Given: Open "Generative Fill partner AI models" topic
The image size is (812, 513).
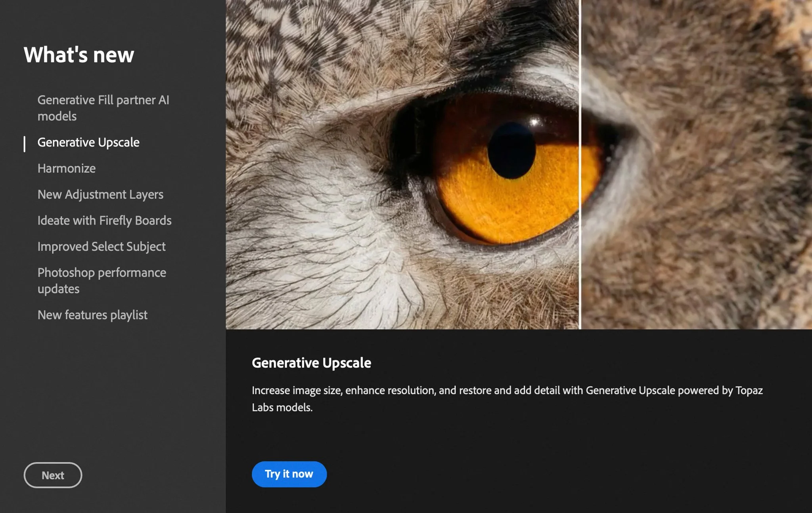Looking at the screenshot, I should 103,108.
